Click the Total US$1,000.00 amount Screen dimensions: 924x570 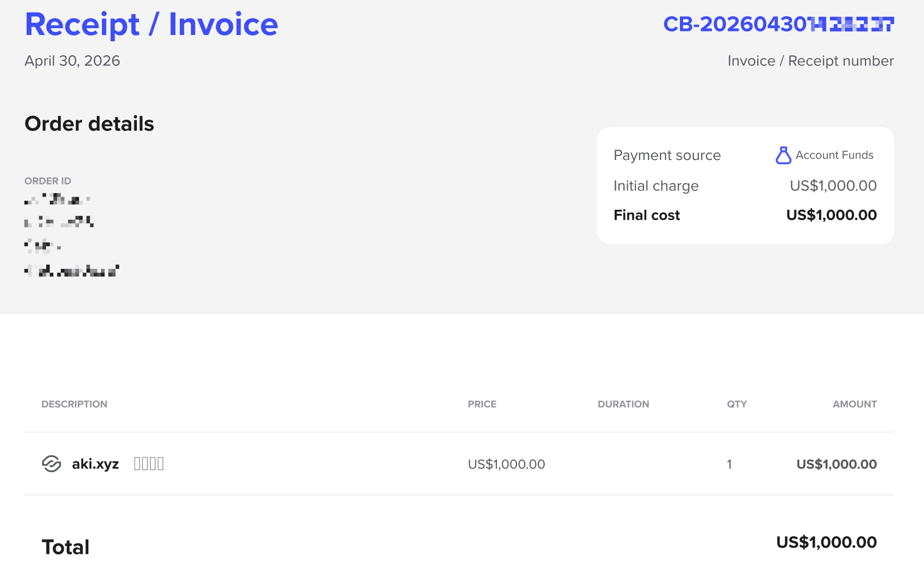point(826,542)
